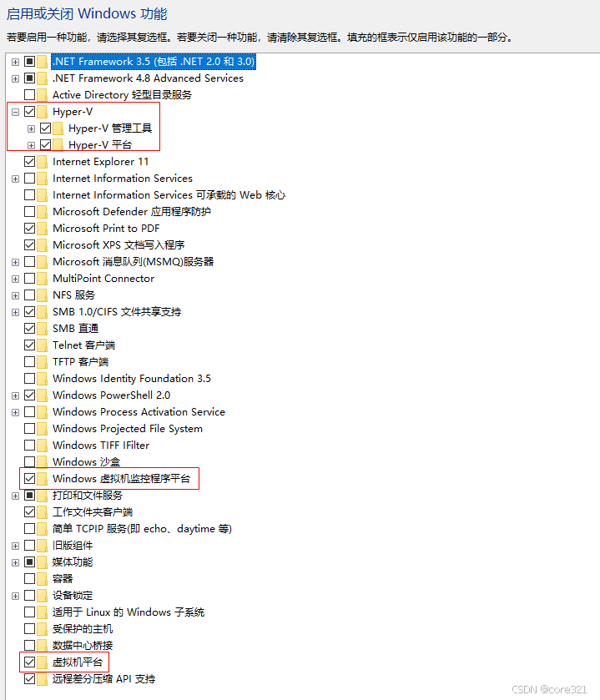
Task: Expand 设备锁定 node
Action: [x=15, y=596]
